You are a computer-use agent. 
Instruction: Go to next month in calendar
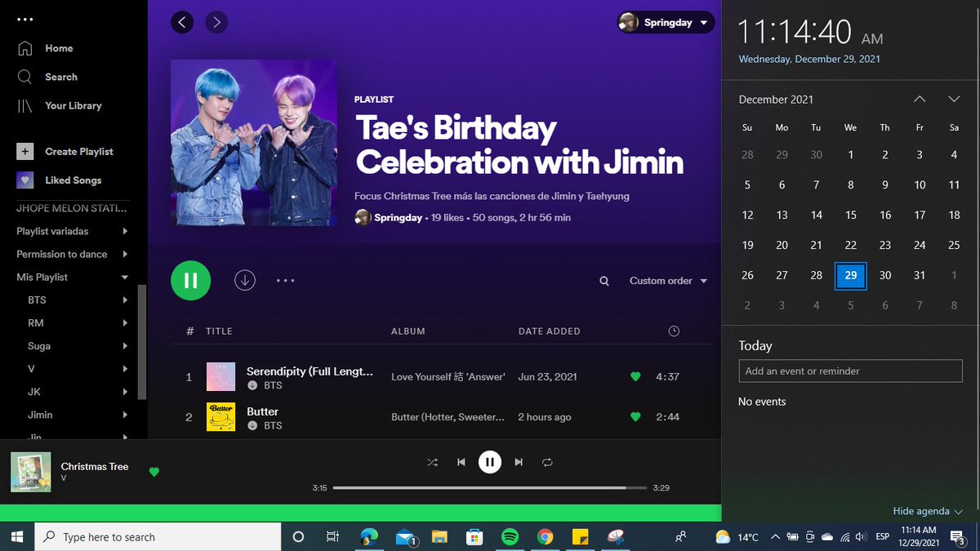(954, 99)
